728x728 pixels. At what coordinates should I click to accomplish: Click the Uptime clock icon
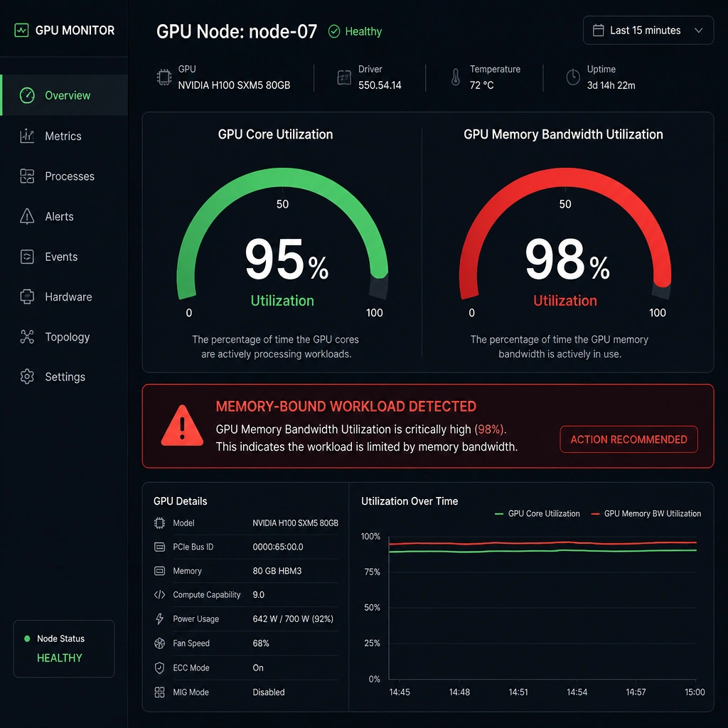573,77
